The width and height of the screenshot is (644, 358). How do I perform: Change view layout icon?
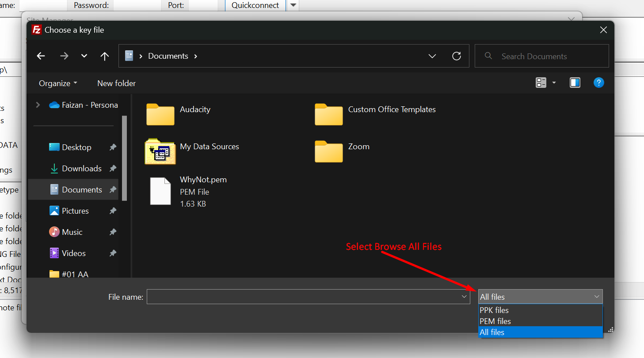click(x=541, y=83)
